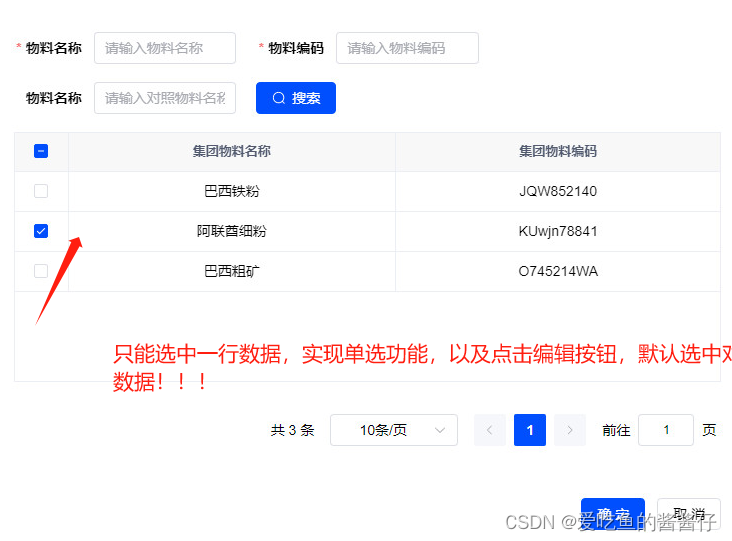Cancel with the 取消 button

689,514
